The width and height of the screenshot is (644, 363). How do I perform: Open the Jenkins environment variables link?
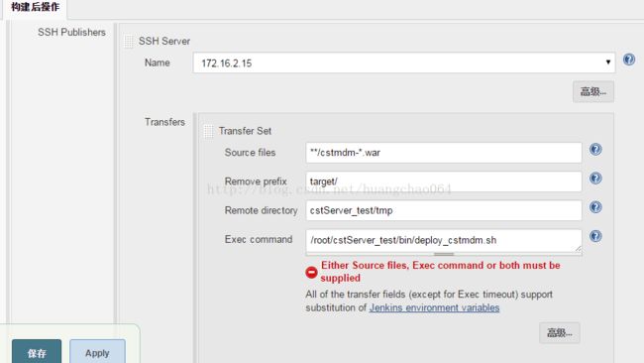434,307
